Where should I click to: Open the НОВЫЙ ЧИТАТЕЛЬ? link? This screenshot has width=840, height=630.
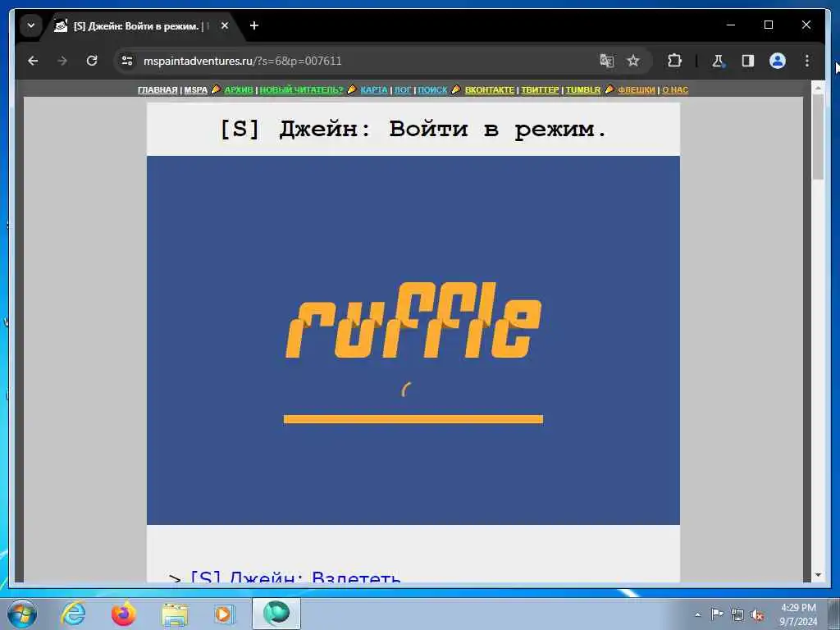pos(301,90)
